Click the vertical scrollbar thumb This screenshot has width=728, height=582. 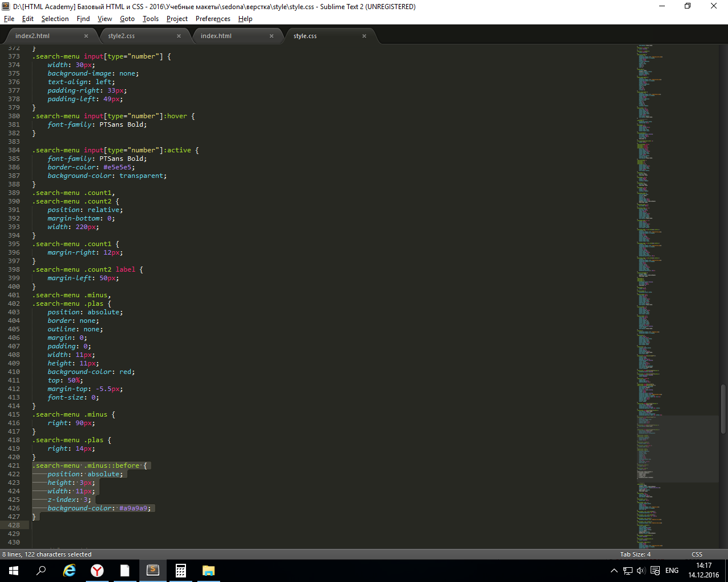coord(723,409)
